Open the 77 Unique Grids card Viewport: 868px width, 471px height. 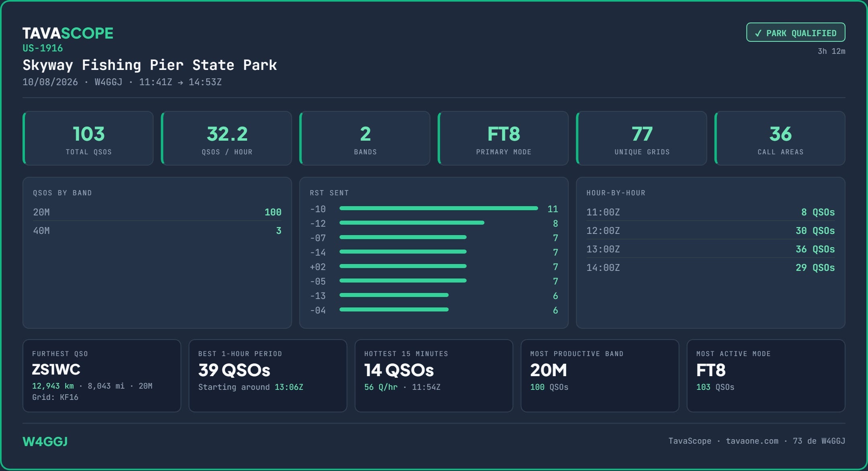point(642,138)
